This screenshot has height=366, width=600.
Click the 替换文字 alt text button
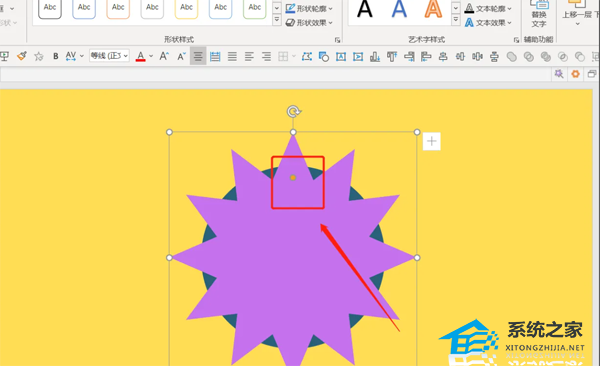(539, 14)
